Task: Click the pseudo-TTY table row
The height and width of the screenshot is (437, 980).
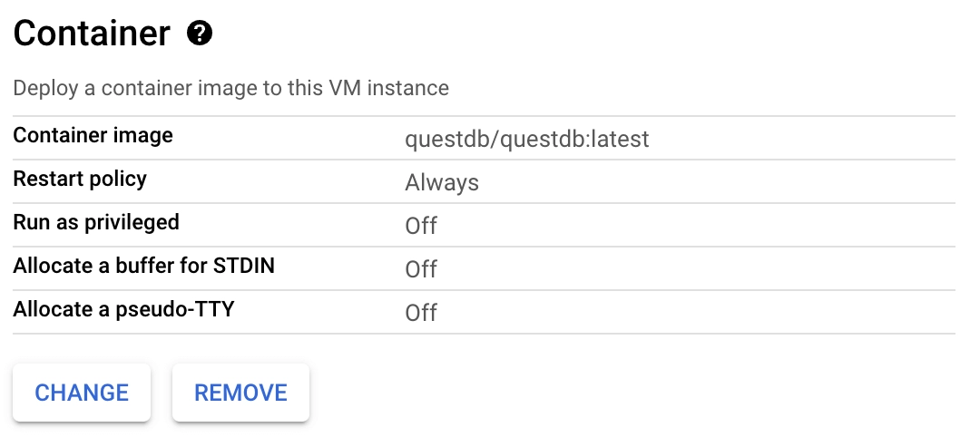Action: [x=726, y=312]
